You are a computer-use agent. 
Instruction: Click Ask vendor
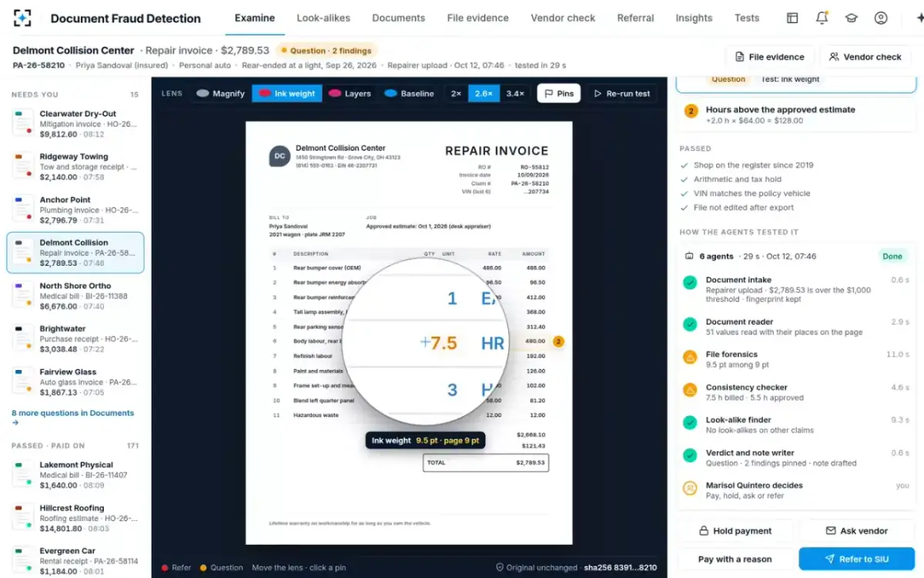click(856, 531)
